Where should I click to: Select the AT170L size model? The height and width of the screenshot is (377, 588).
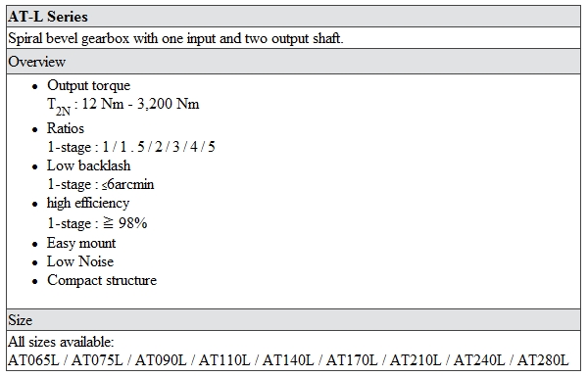tap(352, 360)
